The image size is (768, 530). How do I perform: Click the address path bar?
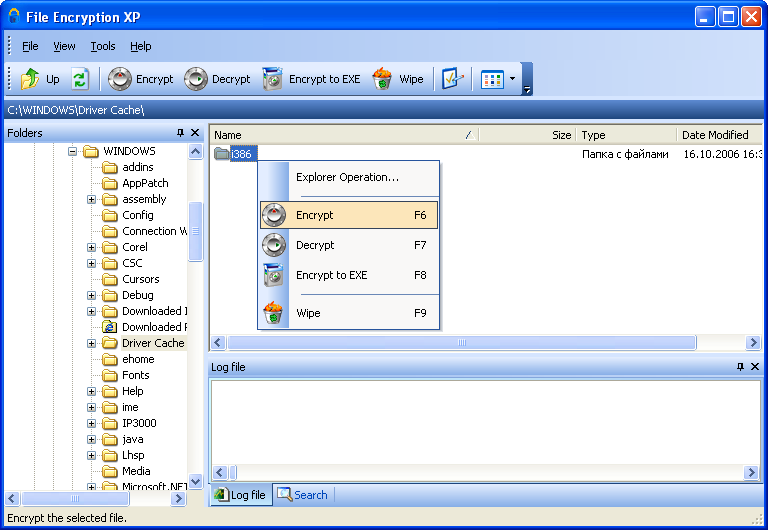point(384,110)
